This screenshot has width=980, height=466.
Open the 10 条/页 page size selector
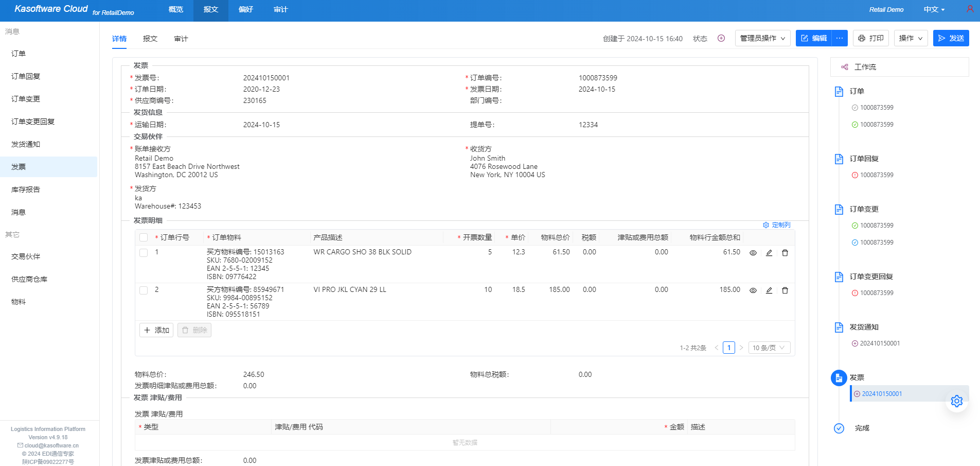tap(769, 348)
